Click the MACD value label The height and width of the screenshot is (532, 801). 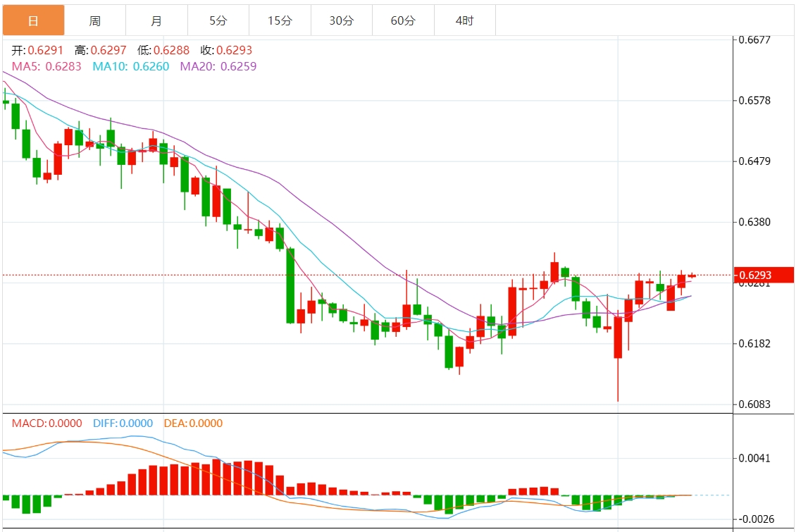point(47,423)
